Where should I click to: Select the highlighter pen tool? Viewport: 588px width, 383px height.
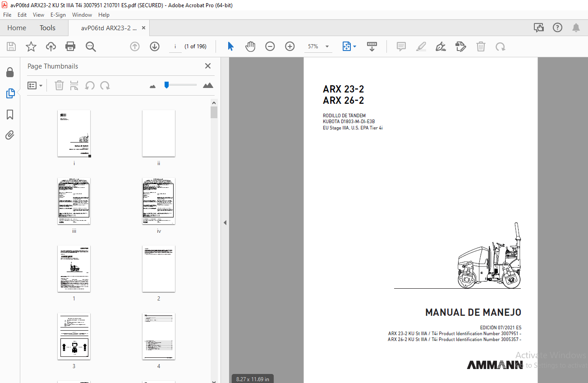click(x=421, y=46)
